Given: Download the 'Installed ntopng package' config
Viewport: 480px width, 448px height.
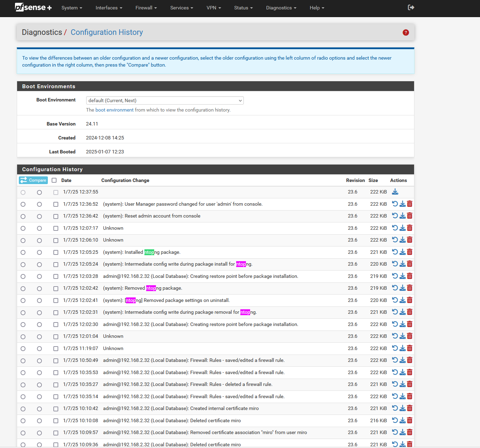Looking at the screenshot, I should pos(402,252).
